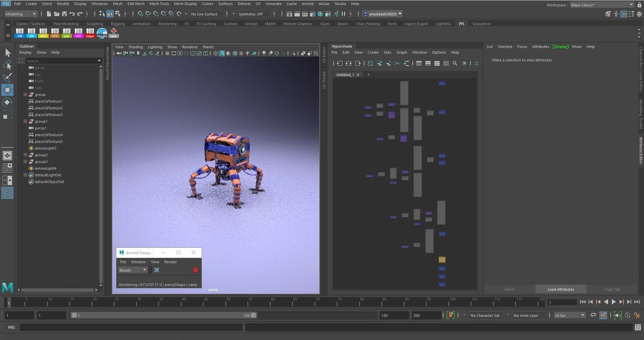Toggle grid display in Hypershade graph
Viewport: 644px width, 340px height.
[x=476, y=63]
